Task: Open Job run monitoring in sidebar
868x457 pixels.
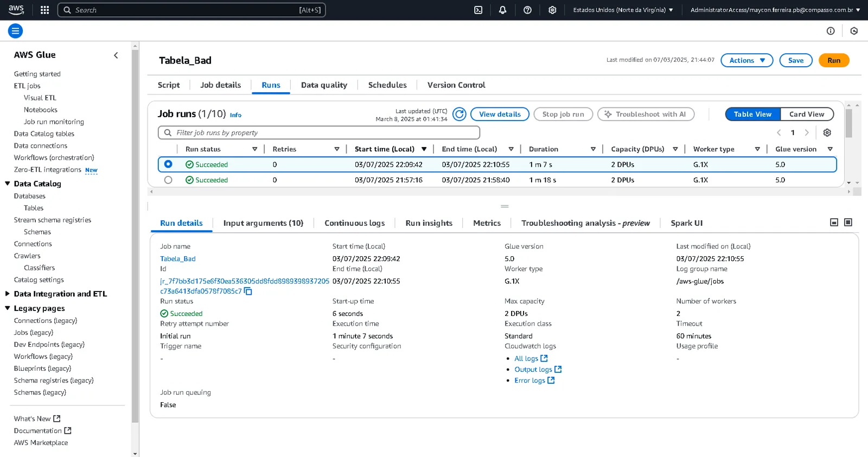Action: click(54, 122)
